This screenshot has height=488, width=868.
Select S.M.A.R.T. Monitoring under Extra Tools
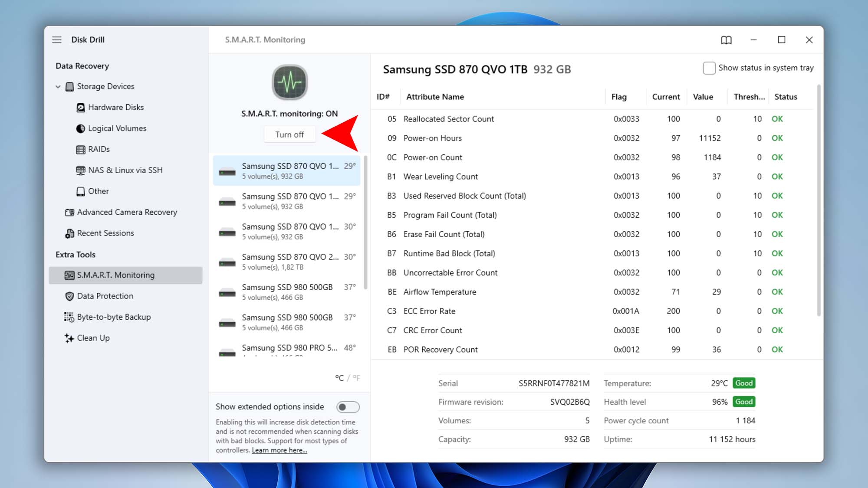pyautogui.click(x=115, y=275)
